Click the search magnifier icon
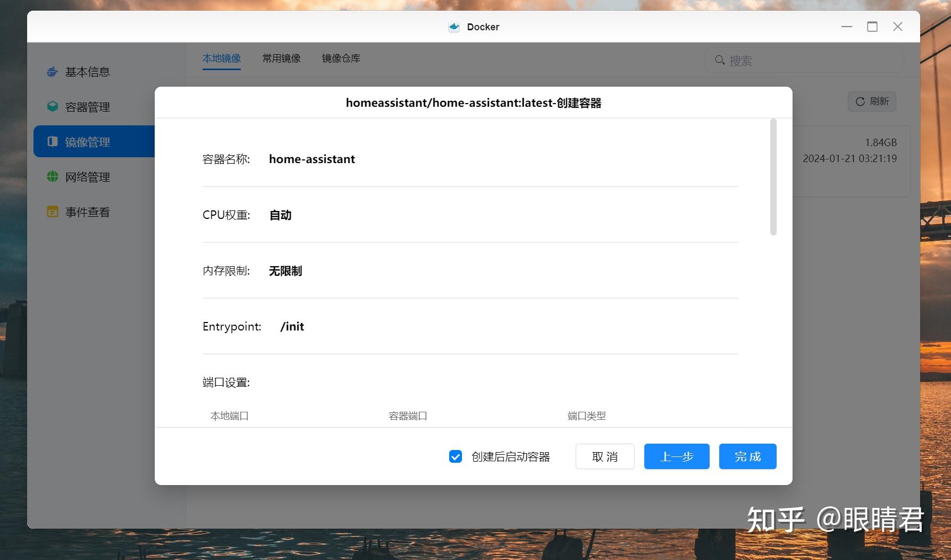Viewport: 951px width, 560px height. [x=720, y=60]
